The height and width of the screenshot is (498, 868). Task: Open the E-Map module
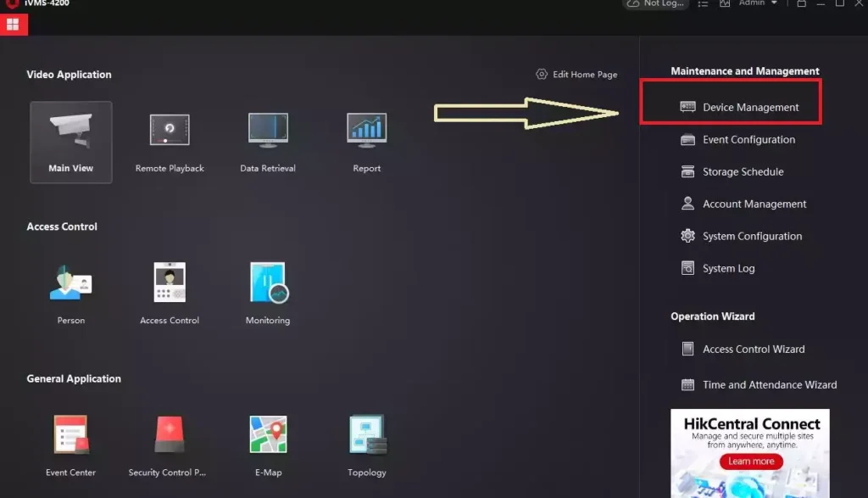pyautogui.click(x=269, y=445)
